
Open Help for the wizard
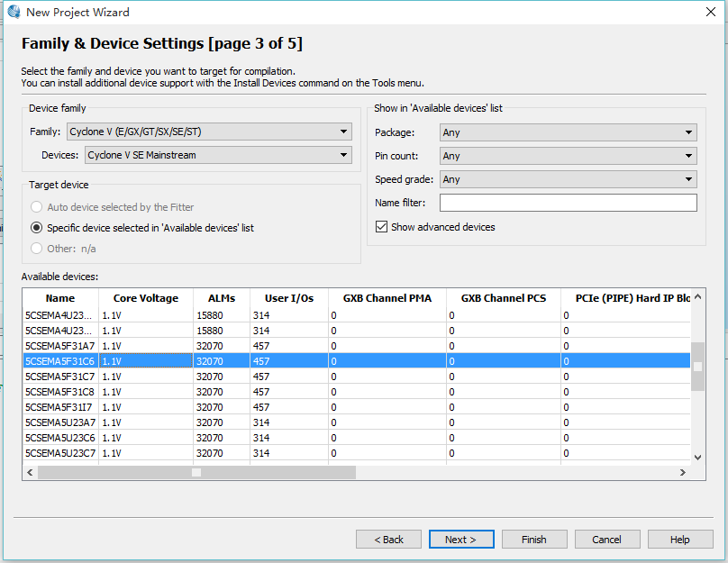pos(680,540)
